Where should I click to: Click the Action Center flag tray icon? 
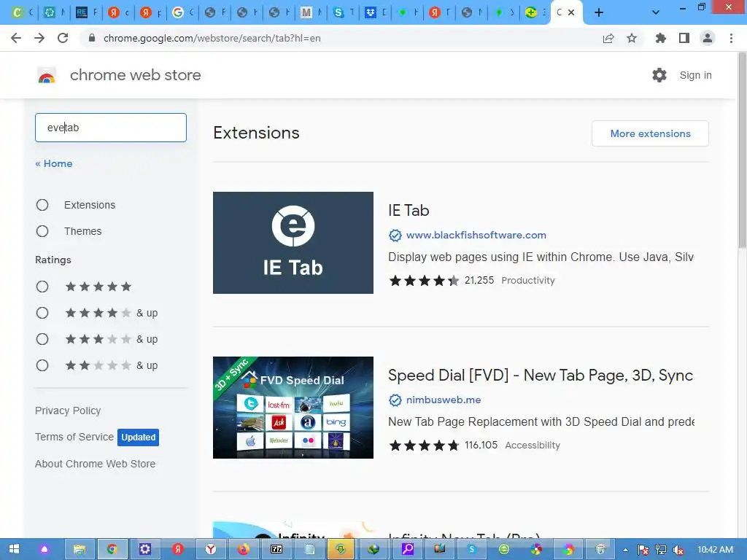643,550
